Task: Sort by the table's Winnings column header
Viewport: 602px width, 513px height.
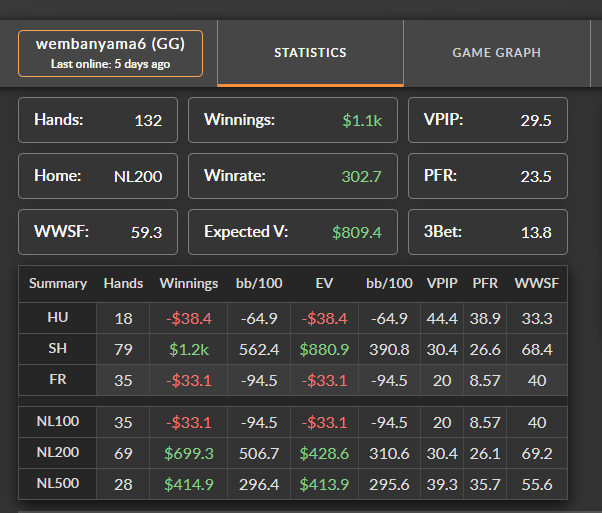Action: pyautogui.click(x=189, y=283)
